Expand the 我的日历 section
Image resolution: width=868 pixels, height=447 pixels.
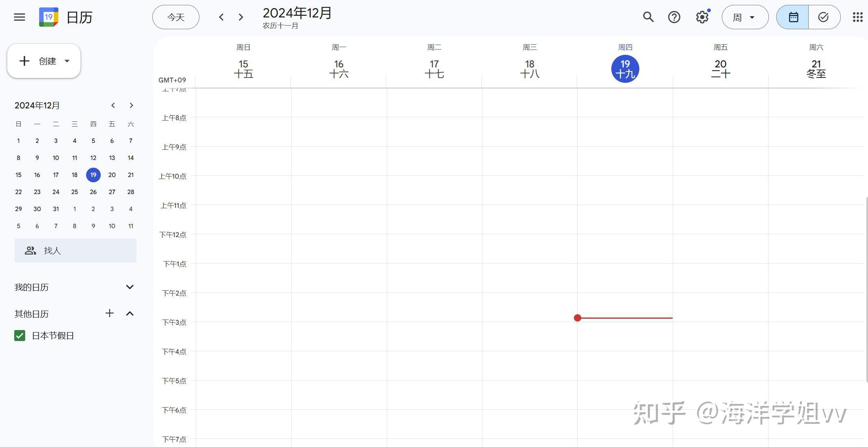(130, 287)
